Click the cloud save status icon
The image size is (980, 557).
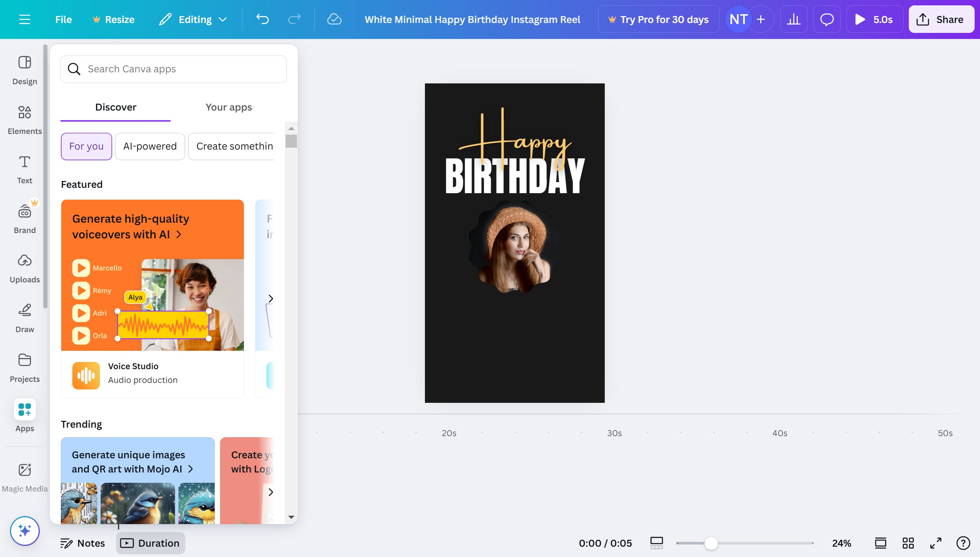(334, 19)
